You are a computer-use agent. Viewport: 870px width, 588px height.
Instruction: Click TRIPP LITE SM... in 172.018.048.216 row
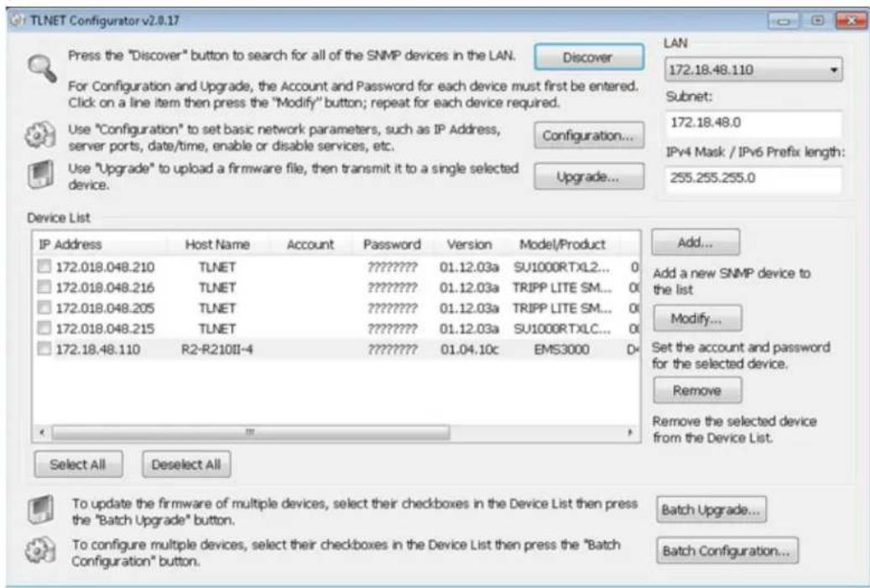pyautogui.click(x=561, y=288)
